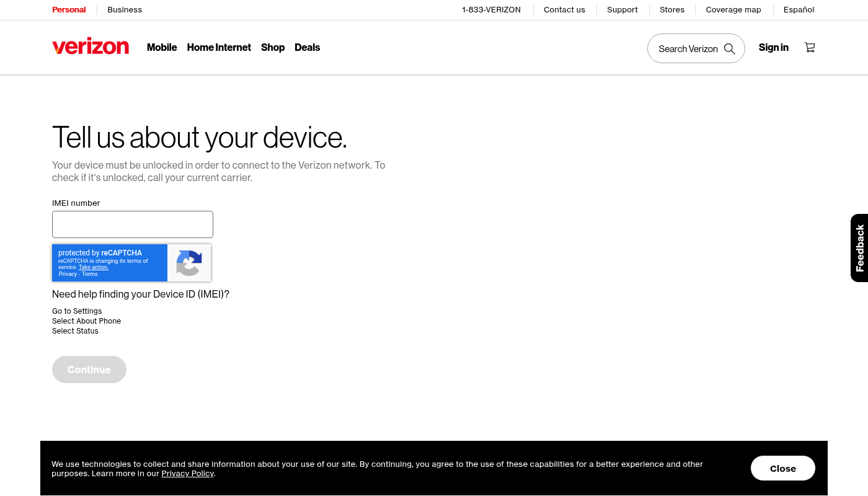868x496 pixels.
Task: Open the Contact us link
Action: tap(564, 10)
